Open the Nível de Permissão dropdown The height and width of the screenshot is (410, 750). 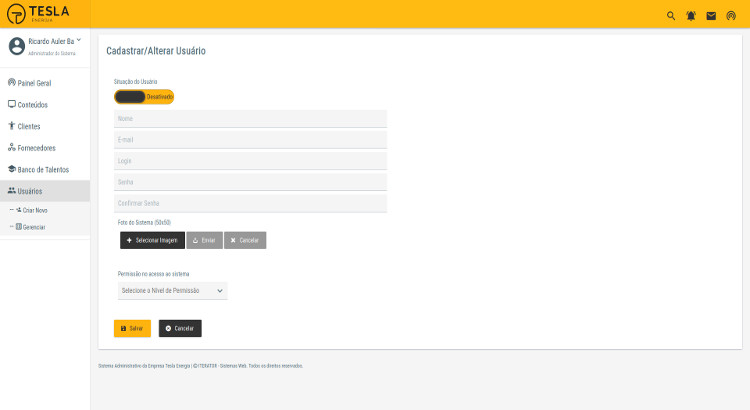pyautogui.click(x=173, y=290)
